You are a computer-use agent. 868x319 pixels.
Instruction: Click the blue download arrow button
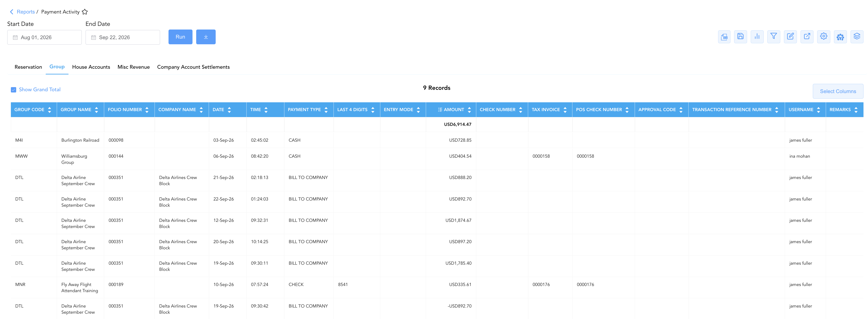click(206, 37)
